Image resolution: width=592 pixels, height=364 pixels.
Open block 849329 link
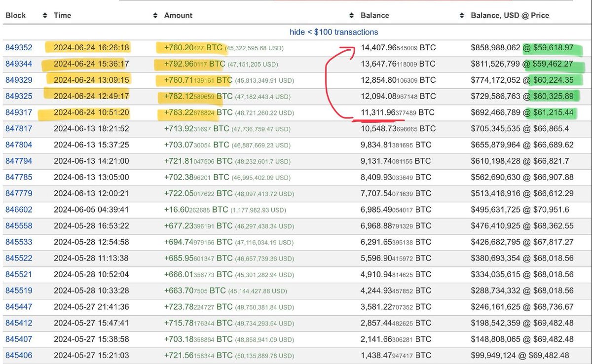pyautogui.click(x=19, y=80)
